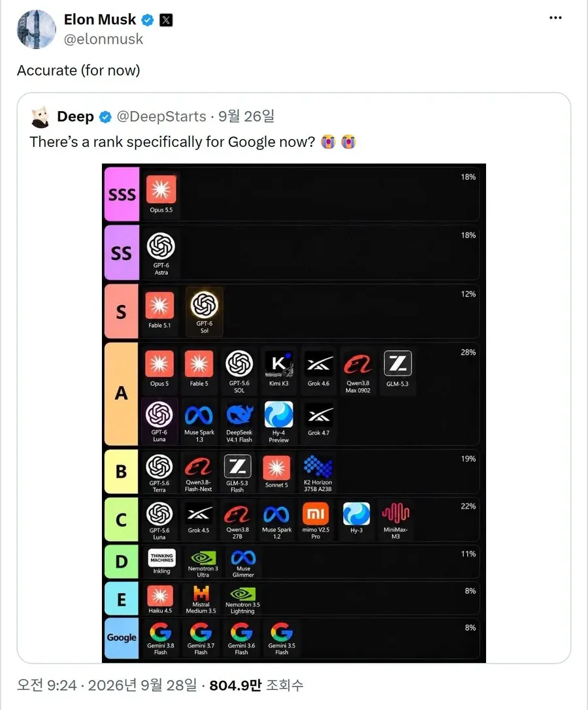Click the DeepSeek V4.1 Flash whale icon
This screenshot has height=710, width=588.
tap(239, 414)
